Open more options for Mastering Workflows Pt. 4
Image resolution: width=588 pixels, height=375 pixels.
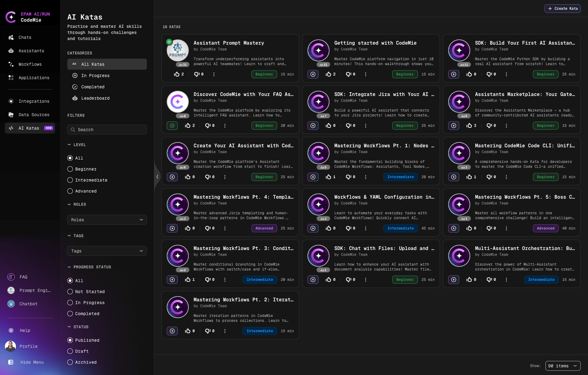coord(225,228)
